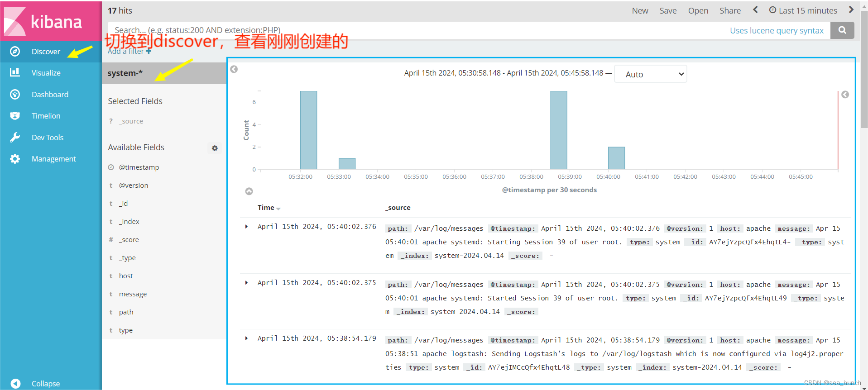Viewport: 868px width, 390px height.
Task: Click New in top menu
Action: pyautogui.click(x=640, y=10)
